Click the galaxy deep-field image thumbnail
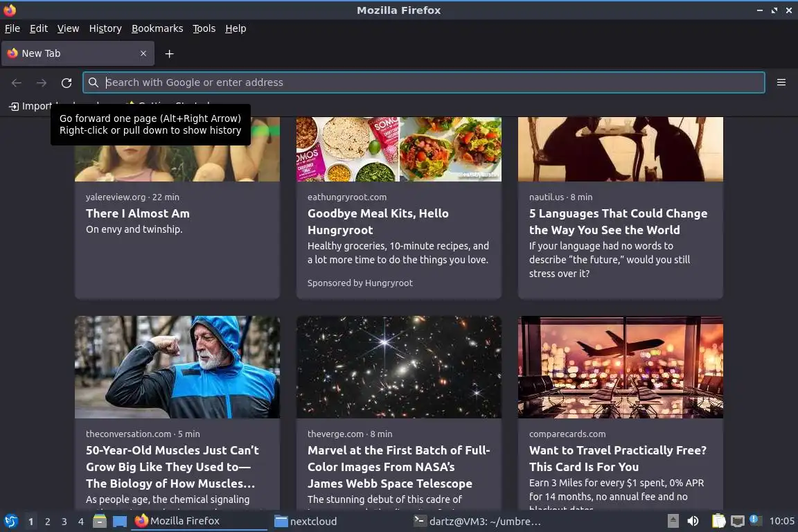 pos(399,367)
